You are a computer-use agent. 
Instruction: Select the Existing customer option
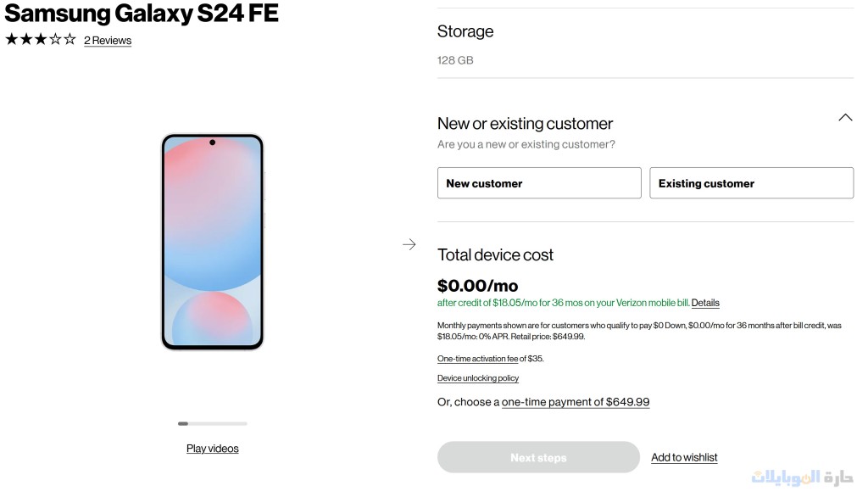pos(751,182)
